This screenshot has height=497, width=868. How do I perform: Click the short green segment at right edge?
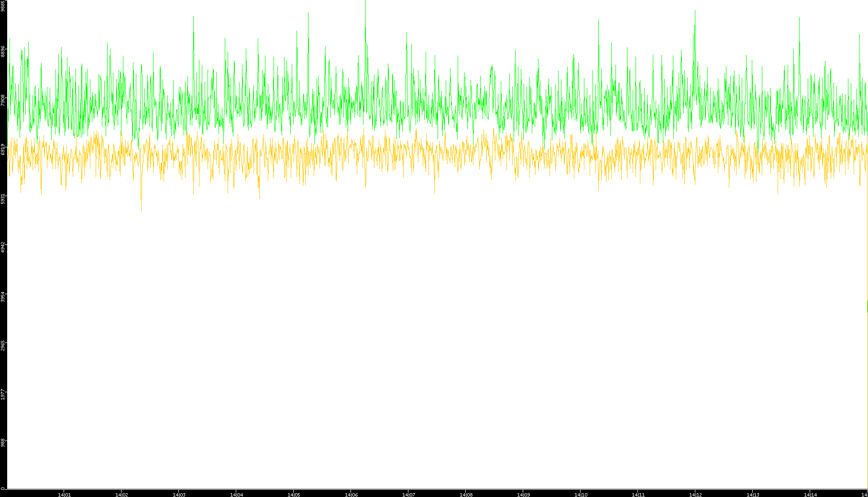coord(867,306)
